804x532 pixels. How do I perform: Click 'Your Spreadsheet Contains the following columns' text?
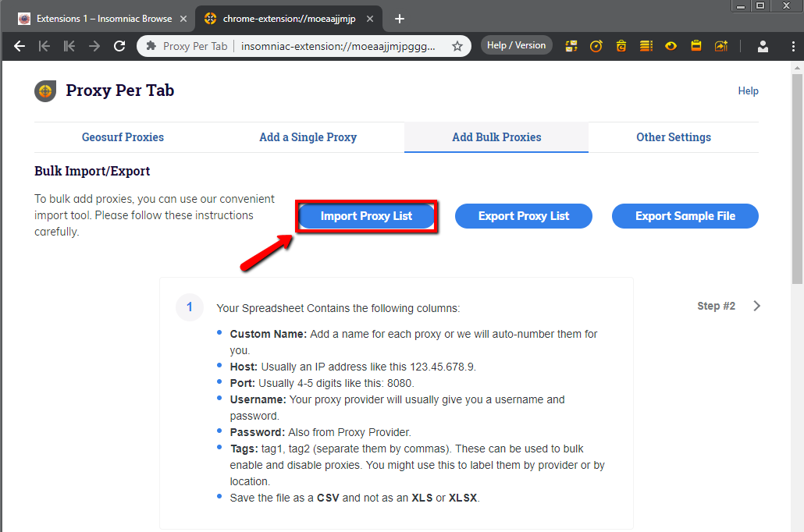click(339, 309)
